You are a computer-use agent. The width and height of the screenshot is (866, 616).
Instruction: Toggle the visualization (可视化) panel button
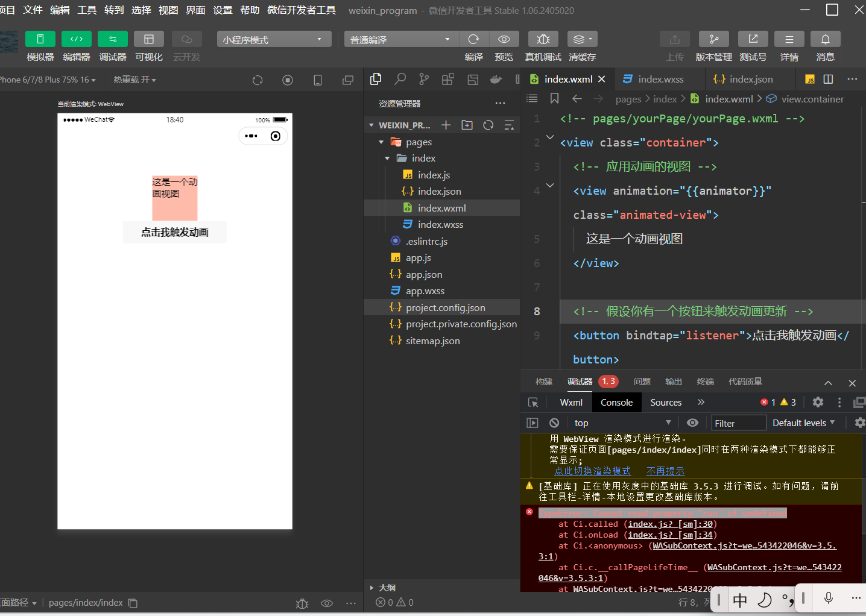[x=149, y=39]
